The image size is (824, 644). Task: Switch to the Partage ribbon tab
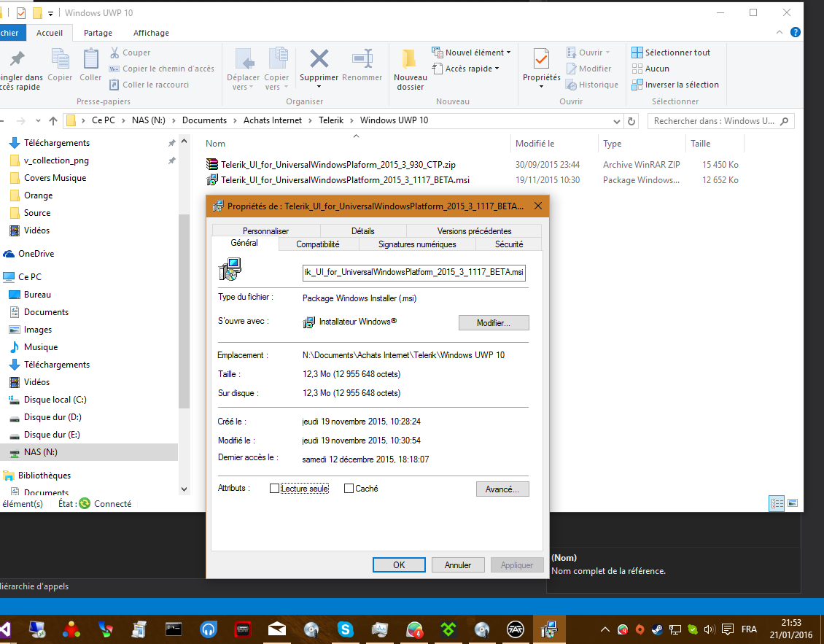click(98, 33)
